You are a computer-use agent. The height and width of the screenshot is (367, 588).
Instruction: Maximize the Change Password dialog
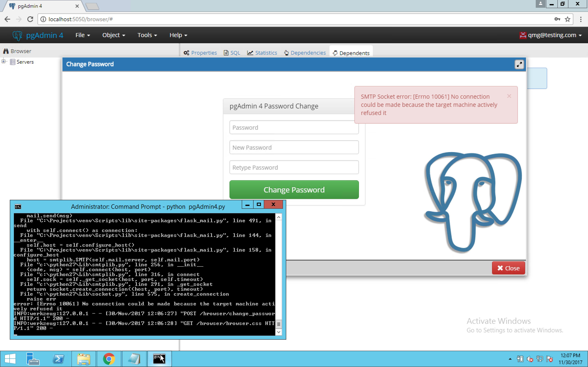(519, 65)
